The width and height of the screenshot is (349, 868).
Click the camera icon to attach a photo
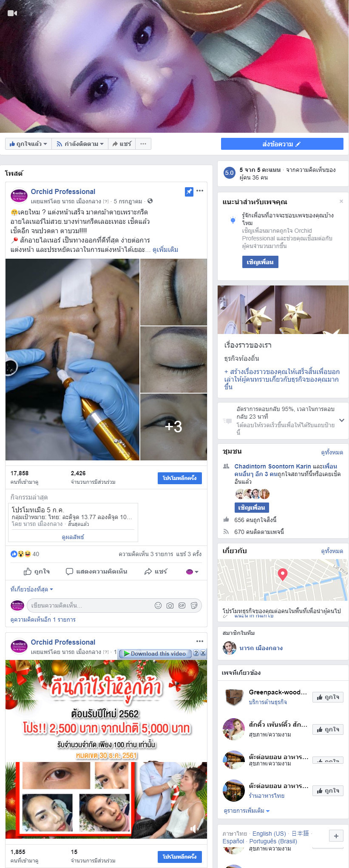pyautogui.click(x=170, y=605)
